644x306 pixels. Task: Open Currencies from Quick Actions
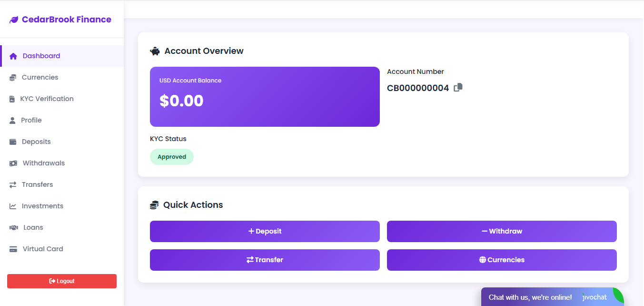[x=502, y=260]
